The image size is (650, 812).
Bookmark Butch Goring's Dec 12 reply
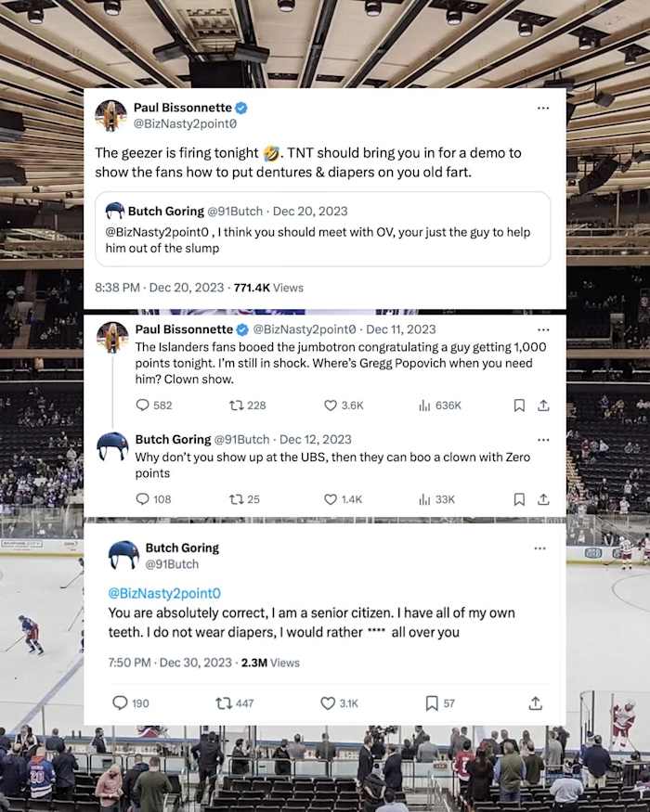pos(519,499)
